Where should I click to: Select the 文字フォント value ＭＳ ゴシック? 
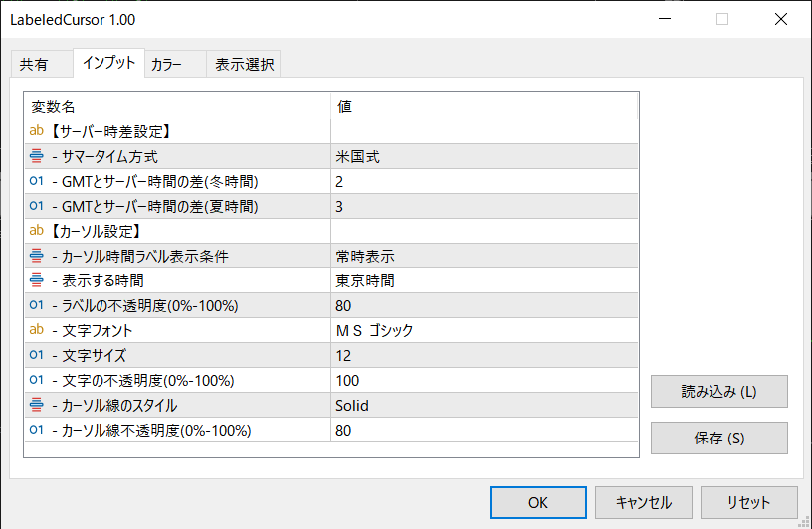484,330
